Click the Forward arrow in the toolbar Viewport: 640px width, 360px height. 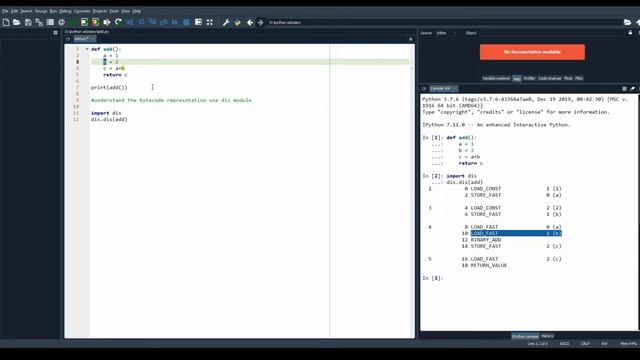(260, 22)
